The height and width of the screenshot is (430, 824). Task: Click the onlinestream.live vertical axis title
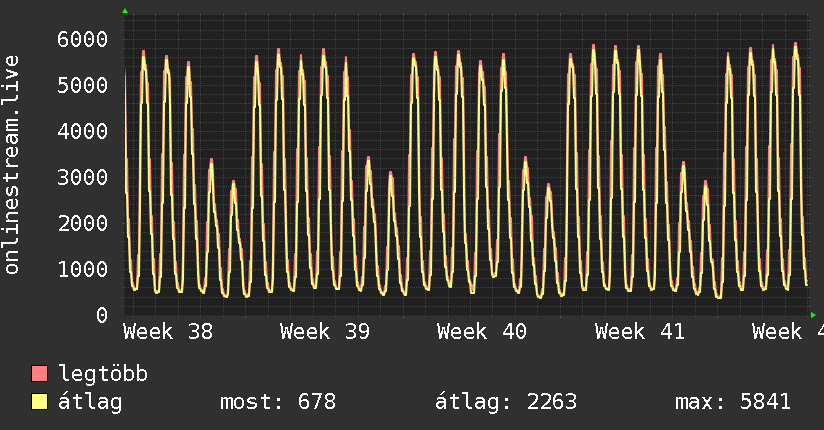12,165
